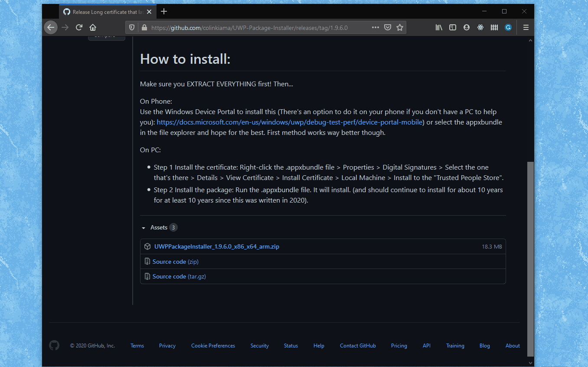Open the Blog footer link
This screenshot has width=588, height=367.
pyautogui.click(x=485, y=346)
